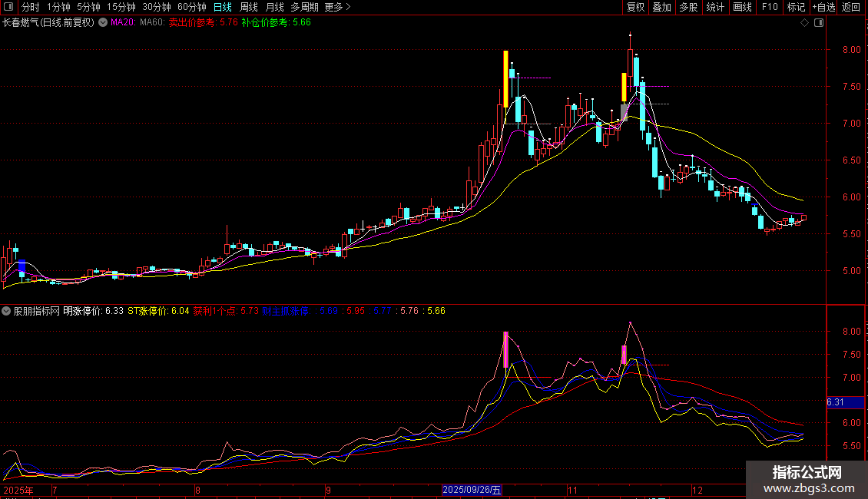Select the 日线 daily chart tab
Viewport: 868px width, 499px height.
click(x=223, y=7)
